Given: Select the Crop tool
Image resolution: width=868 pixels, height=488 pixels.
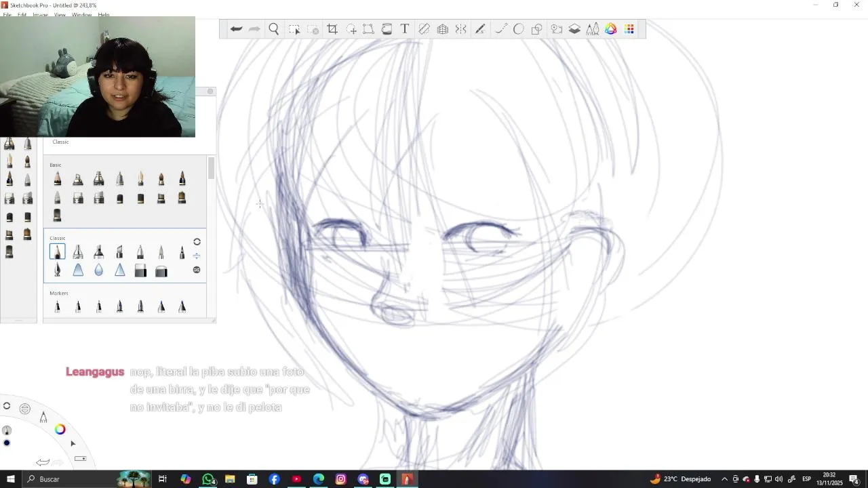Looking at the screenshot, I should (x=332, y=29).
